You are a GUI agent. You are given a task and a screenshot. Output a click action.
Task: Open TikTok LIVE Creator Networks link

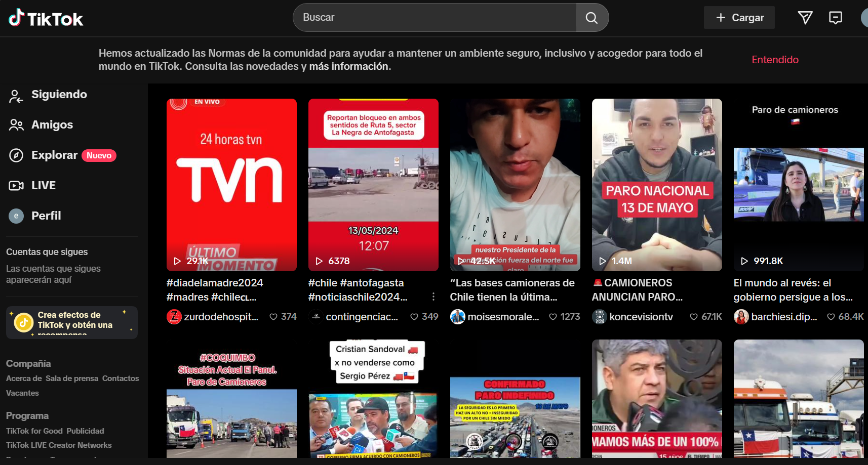[59, 445]
